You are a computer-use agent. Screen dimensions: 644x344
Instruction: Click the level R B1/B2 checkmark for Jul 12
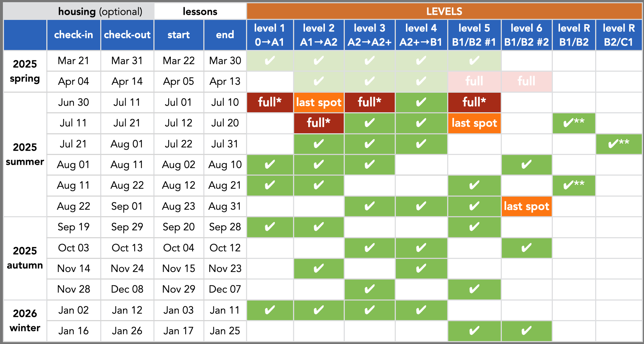(574, 123)
